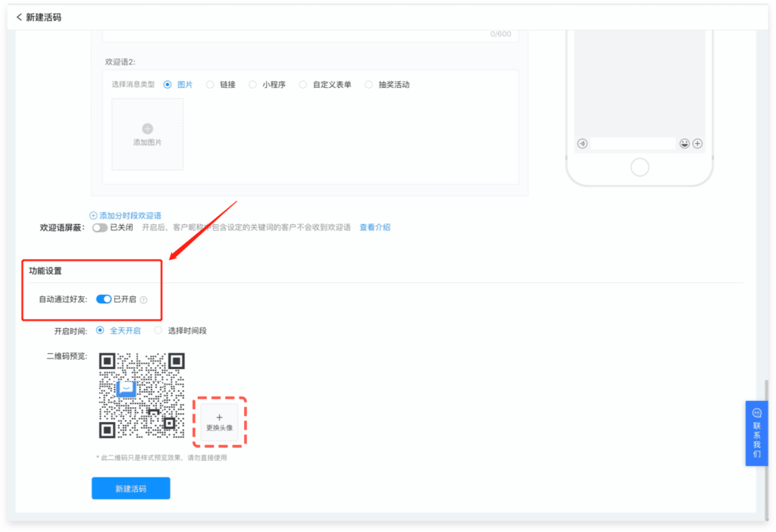The image size is (776, 532).
Task: Click the help icon next to 已开启
Action: tap(143, 300)
